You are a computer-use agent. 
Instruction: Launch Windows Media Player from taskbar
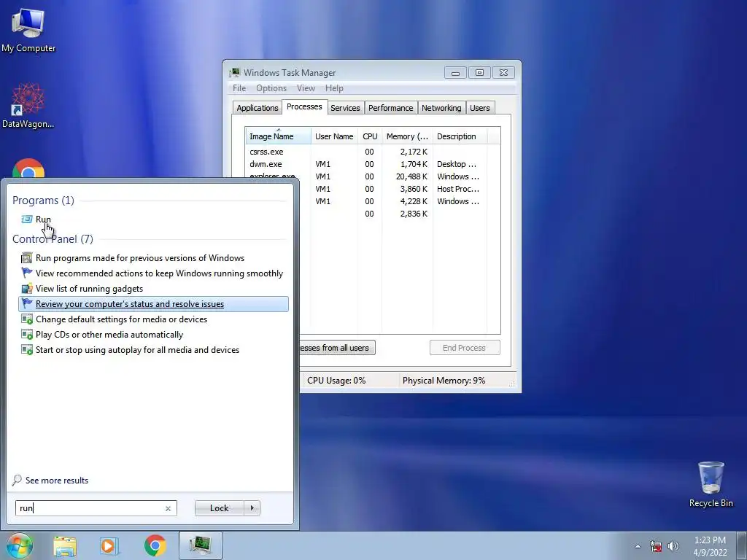click(x=109, y=545)
